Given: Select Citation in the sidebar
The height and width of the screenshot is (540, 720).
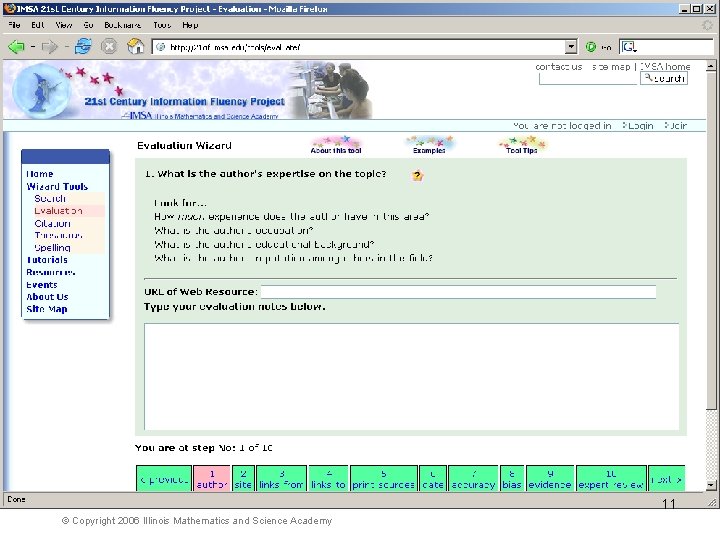Looking at the screenshot, I should pos(52,224).
